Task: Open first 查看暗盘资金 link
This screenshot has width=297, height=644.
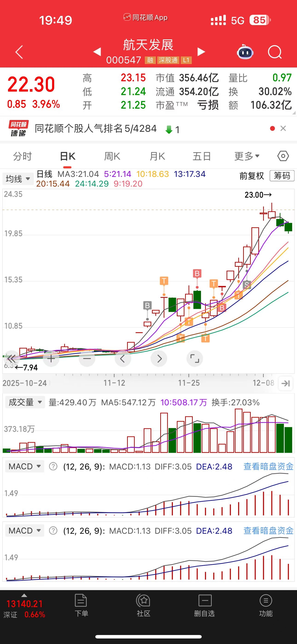Action: 268,466
